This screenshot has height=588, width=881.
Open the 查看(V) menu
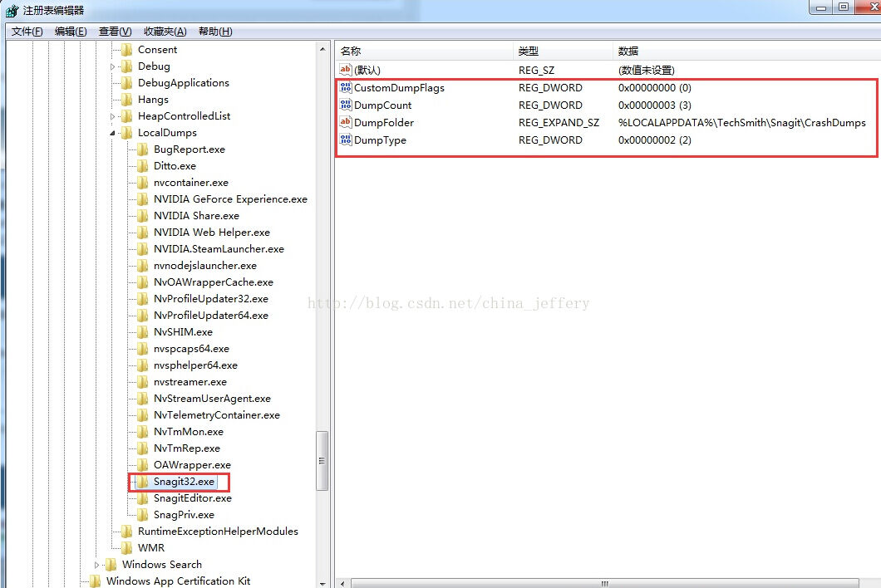[115, 32]
